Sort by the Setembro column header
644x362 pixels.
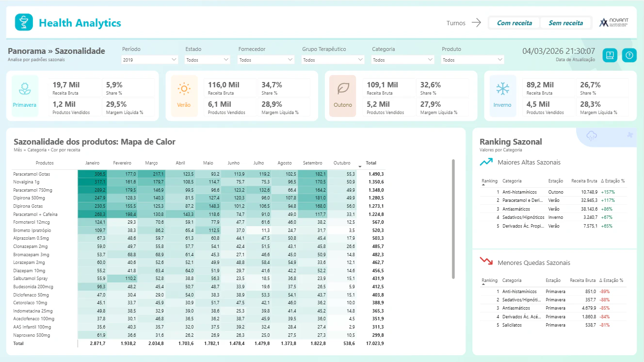pos(312,163)
